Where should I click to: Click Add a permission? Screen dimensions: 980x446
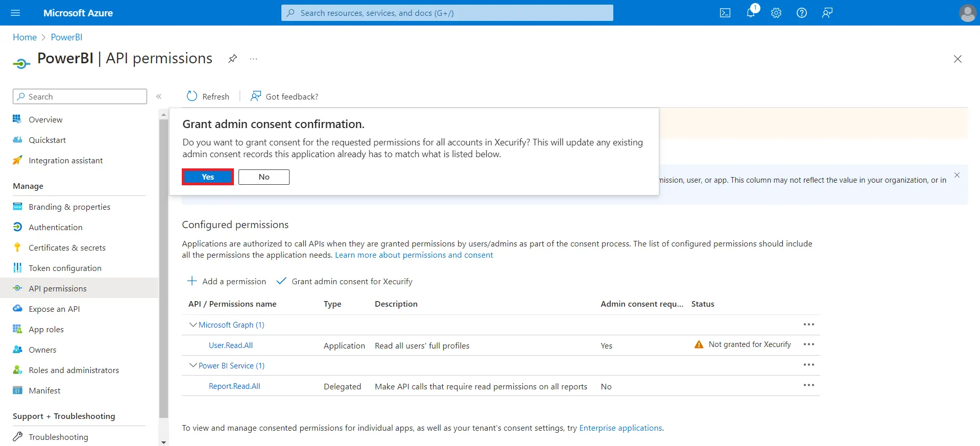pos(226,281)
